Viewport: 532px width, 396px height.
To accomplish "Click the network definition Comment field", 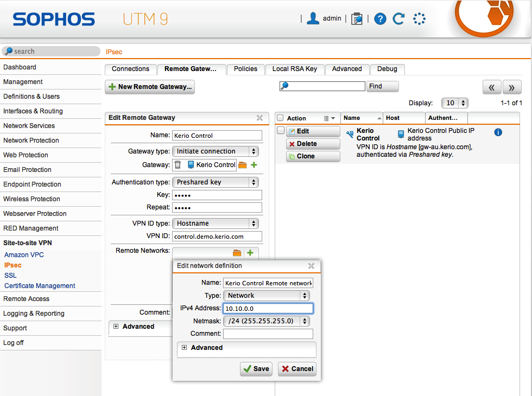I will pos(268,334).
